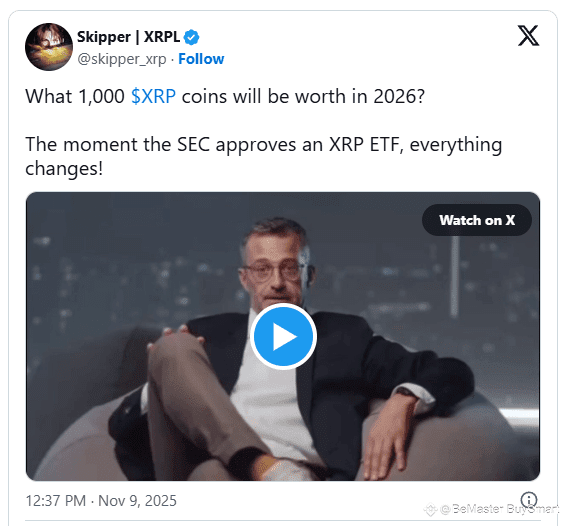Click the SEC approves an XRP ETF sentence
This screenshot has height=526, width=567.
(x=264, y=156)
